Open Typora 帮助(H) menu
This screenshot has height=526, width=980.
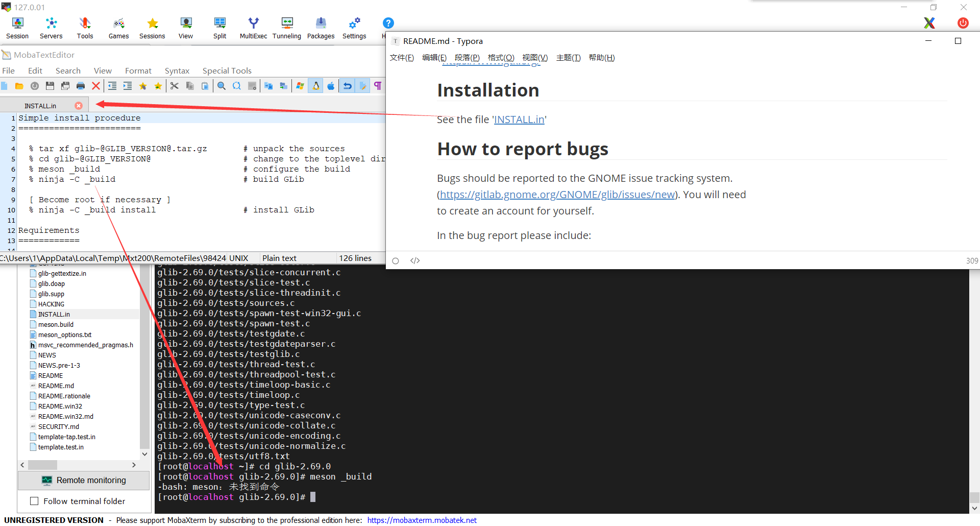(x=601, y=58)
